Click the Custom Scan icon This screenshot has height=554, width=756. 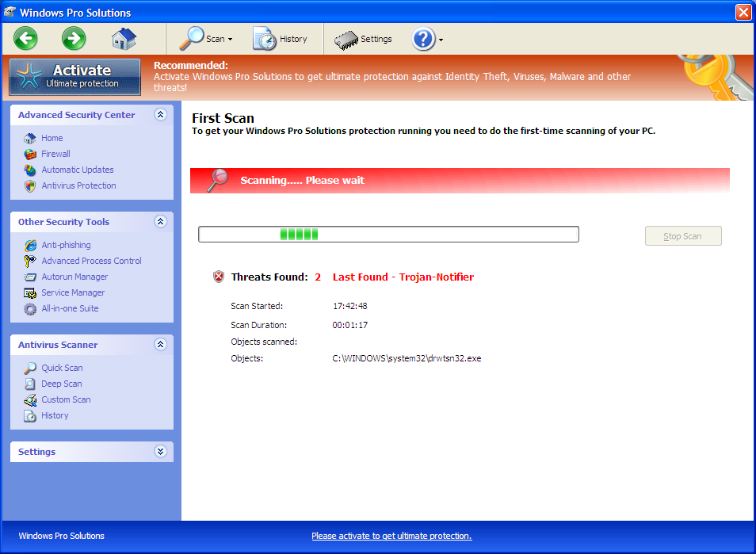pos(30,400)
